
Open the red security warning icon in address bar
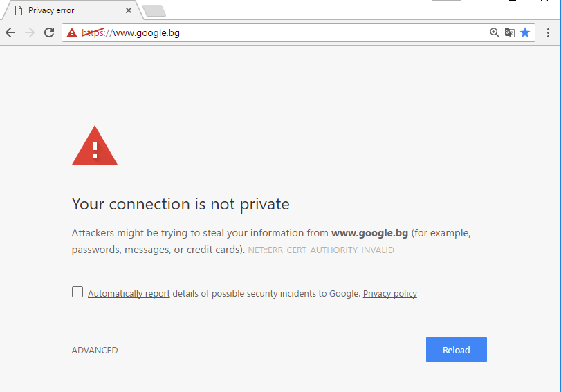pos(72,32)
